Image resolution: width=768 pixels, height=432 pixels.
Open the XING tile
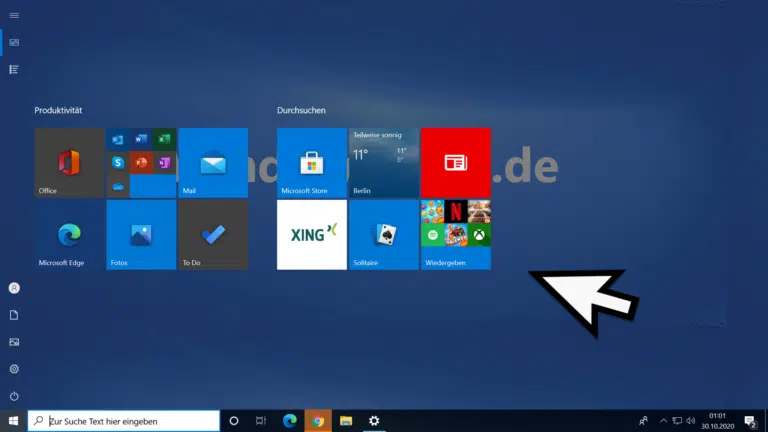[x=312, y=235]
